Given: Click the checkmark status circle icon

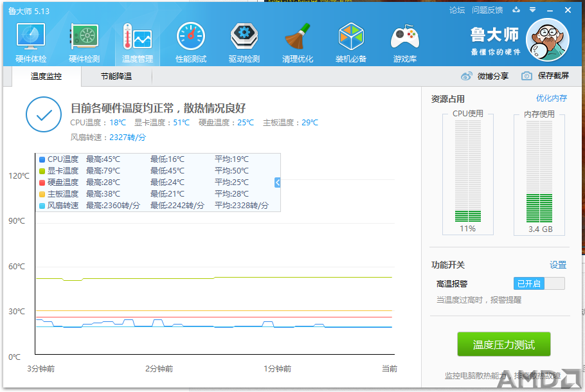Looking at the screenshot, I should (44, 114).
